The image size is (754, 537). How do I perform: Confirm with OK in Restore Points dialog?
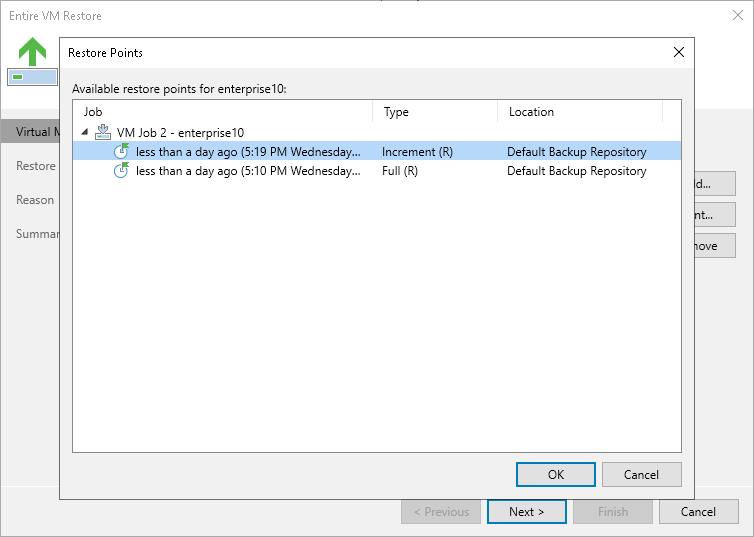click(x=555, y=475)
